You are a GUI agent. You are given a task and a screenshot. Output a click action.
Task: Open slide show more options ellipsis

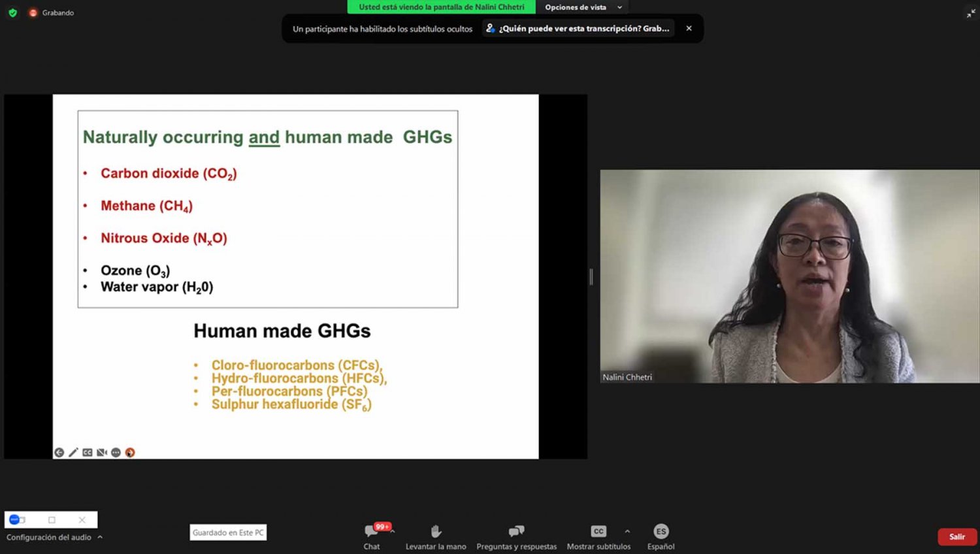pyautogui.click(x=116, y=452)
